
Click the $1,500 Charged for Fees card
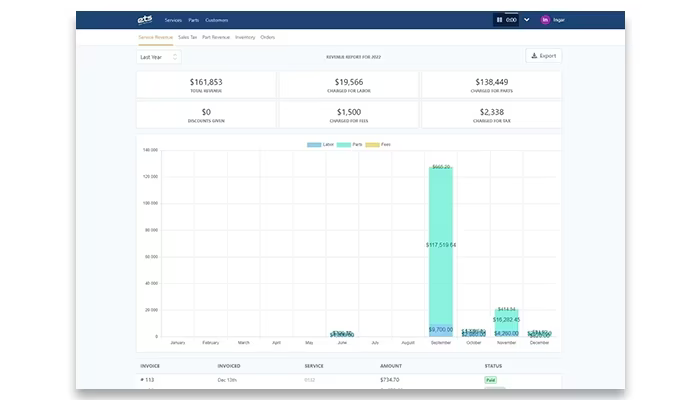pyautogui.click(x=349, y=115)
